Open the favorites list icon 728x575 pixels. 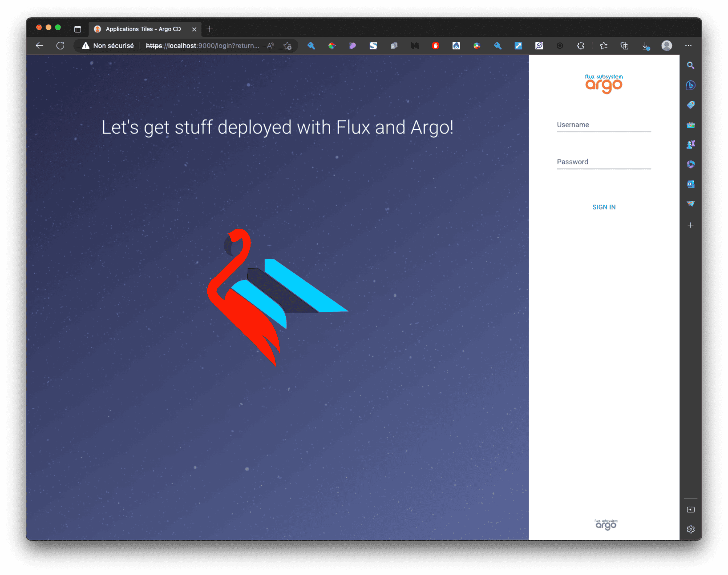coord(603,46)
